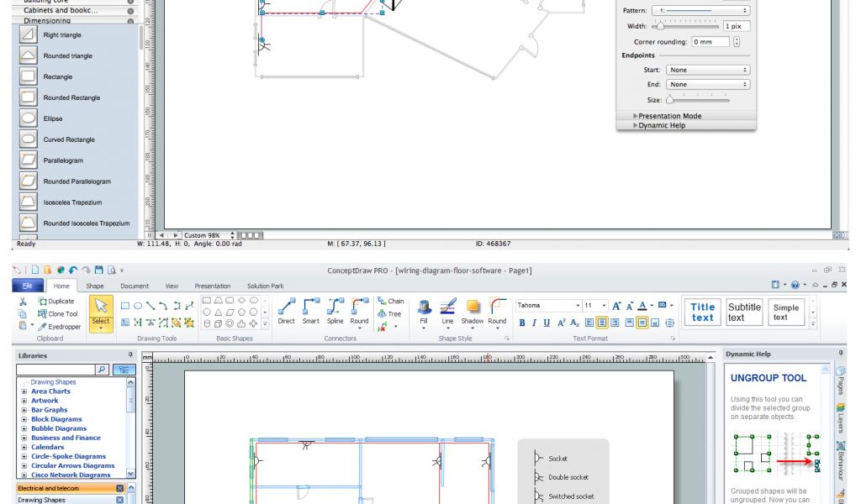The width and height of the screenshot is (861, 504).
Task: Choose the Spline connector tool
Action: (x=335, y=311)
